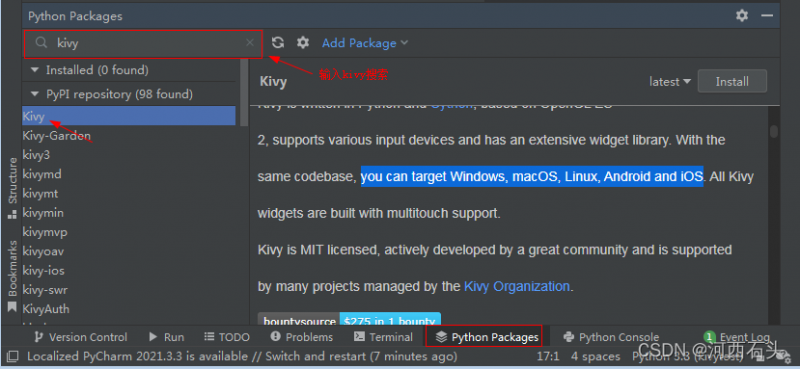Click the reload packages refresh icon

pyautogui.click(x=278, y=43)
